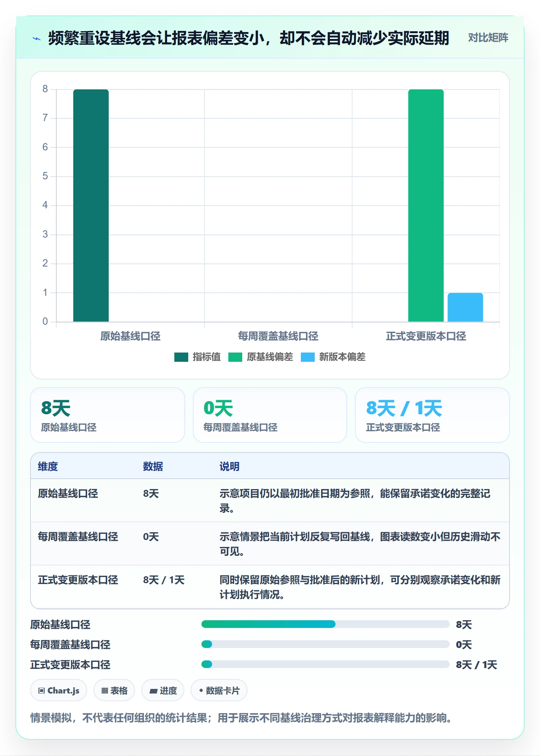Click the description starting 同时保留原始参照
540x756 pixels.
pyautogui.click(x=360, y=587)
